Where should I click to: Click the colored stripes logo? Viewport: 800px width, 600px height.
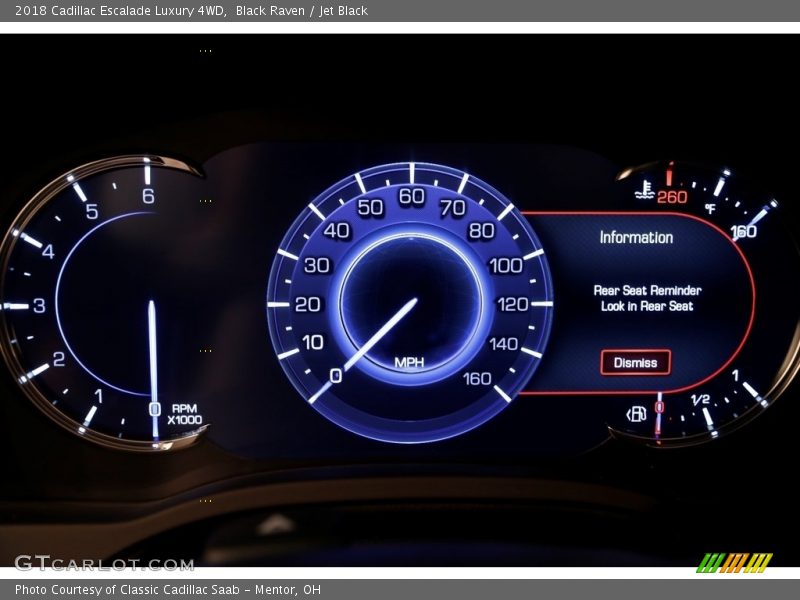(x=734, y=562)
